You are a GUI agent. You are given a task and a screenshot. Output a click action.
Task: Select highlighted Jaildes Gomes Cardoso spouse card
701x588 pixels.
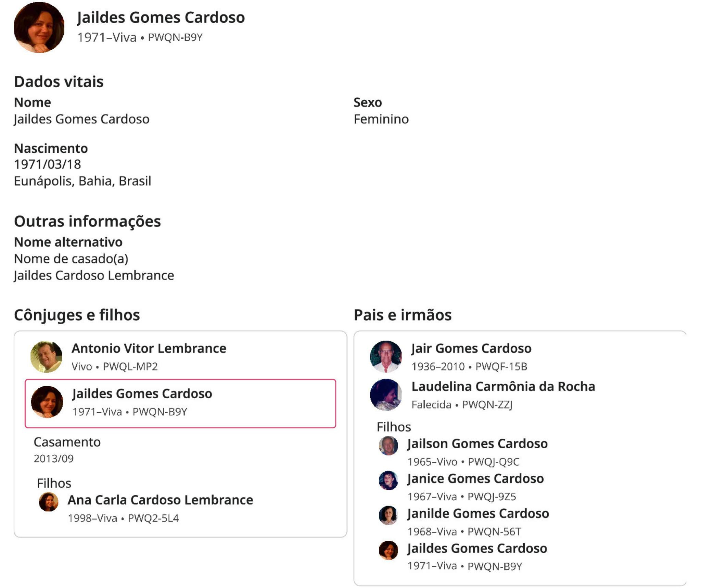tap(180, 403)
